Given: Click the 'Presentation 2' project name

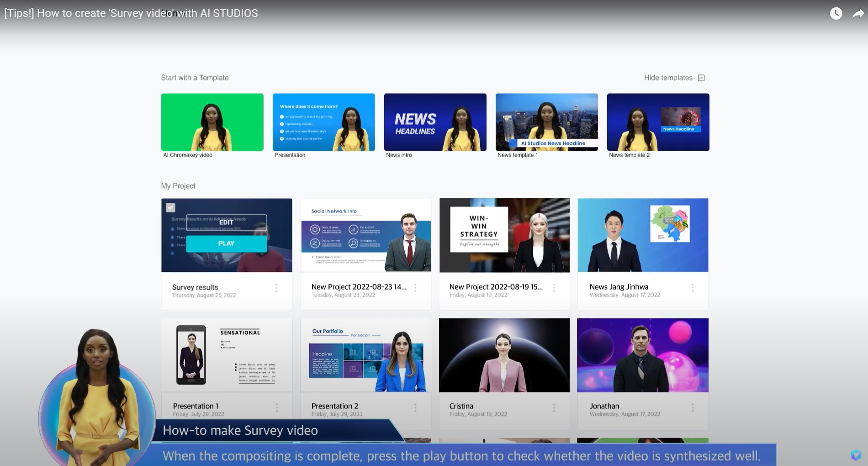Looking at the screenshot, I should pos(335,406).
